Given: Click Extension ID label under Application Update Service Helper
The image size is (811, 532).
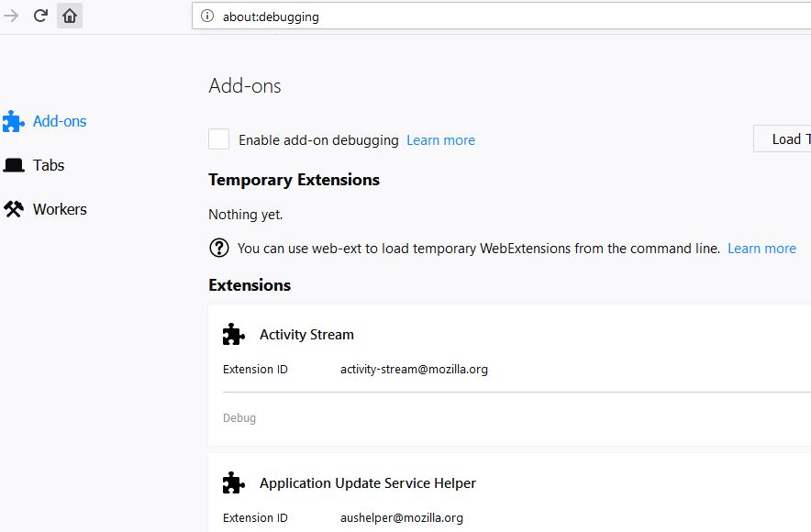Looking at the screenshot, I should tap(255, 517).
